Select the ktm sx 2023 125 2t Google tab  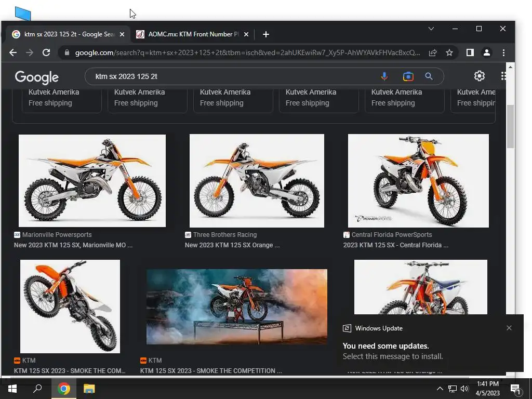coord(69,34)
